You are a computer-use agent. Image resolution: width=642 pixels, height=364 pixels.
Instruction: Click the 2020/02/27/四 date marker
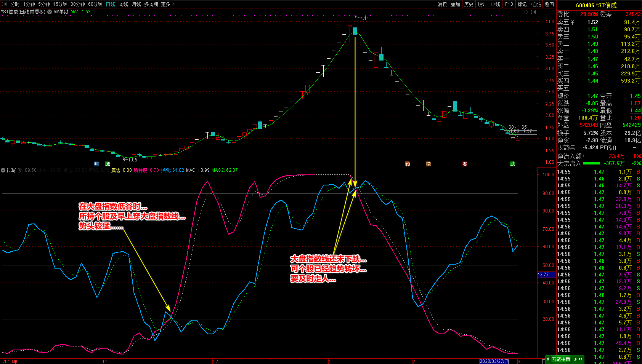point(494,361)
